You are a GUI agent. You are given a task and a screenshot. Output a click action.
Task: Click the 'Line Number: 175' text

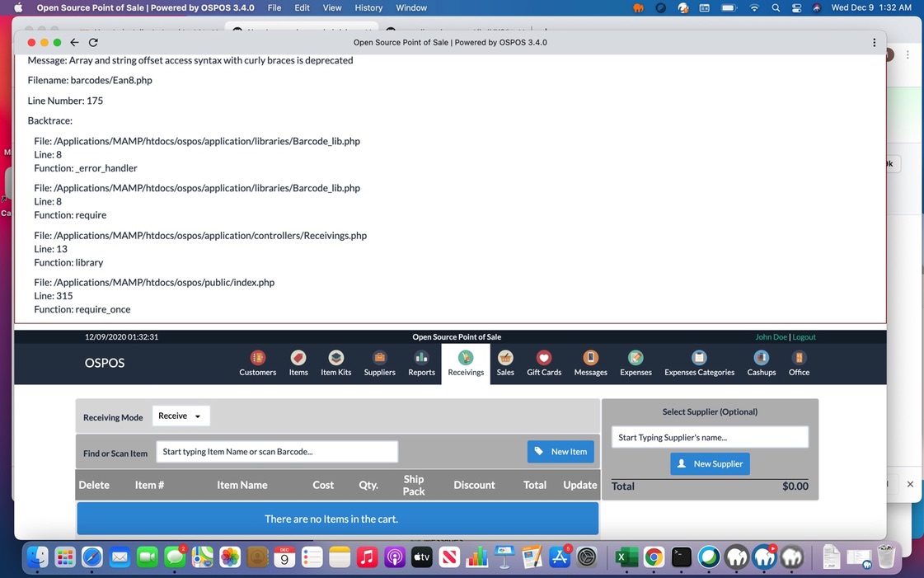(65, 101)
